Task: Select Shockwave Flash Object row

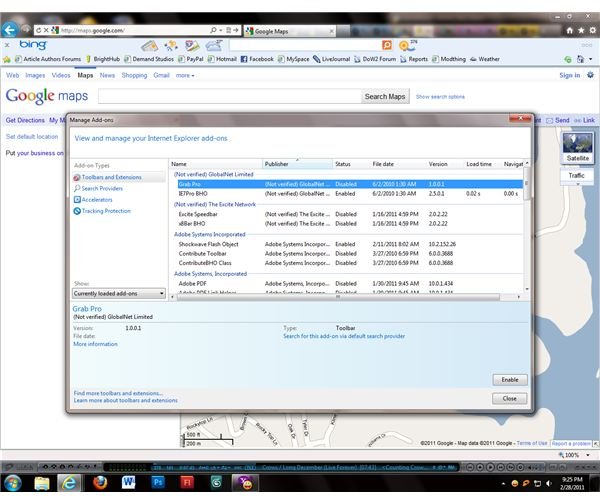Action: [350, 244]
